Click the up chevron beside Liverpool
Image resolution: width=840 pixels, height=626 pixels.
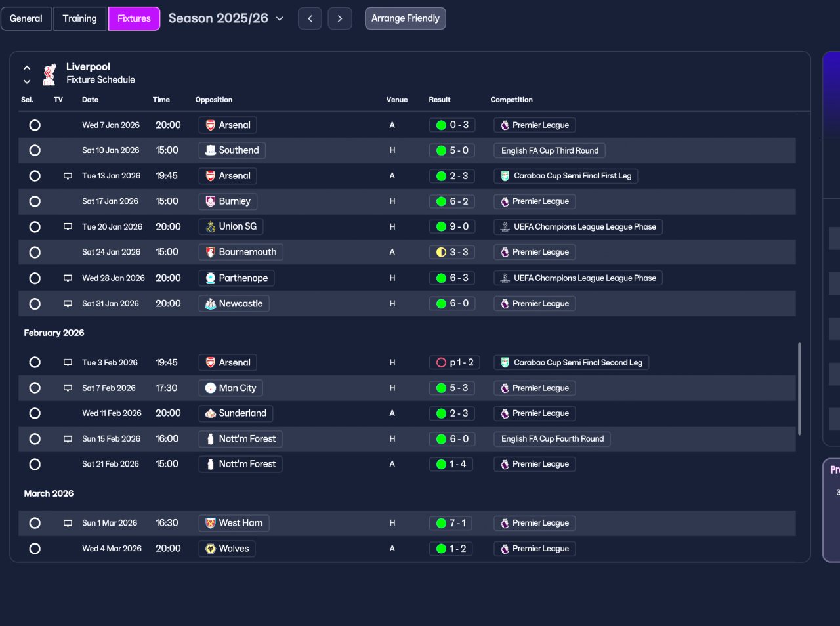click(x=27, y=68)
